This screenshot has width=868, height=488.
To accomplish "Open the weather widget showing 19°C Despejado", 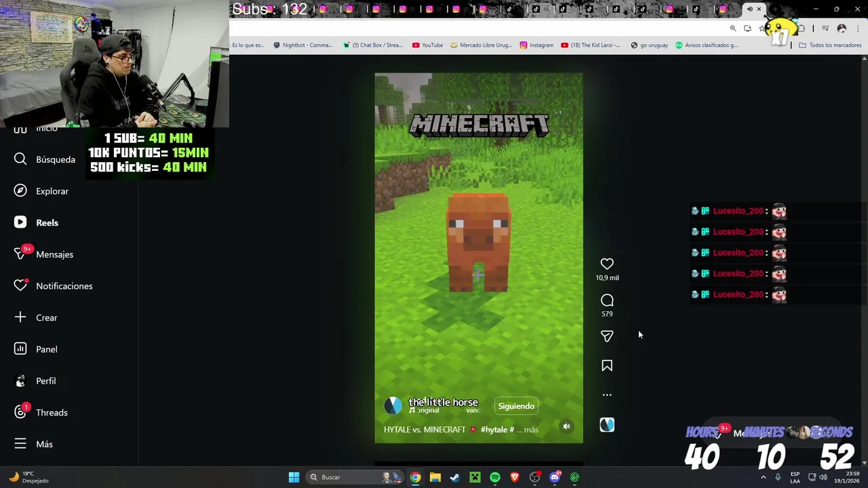I will [28, 477].
